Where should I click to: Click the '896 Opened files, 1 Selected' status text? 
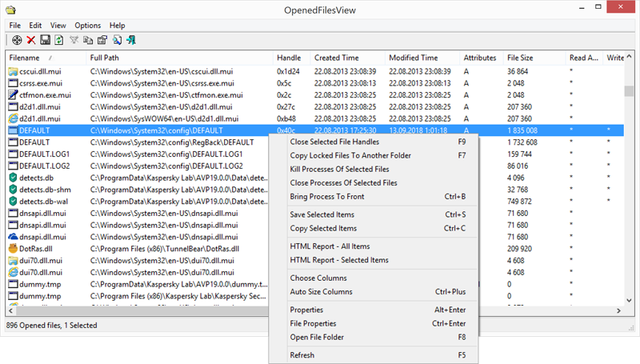click(51, 326)
